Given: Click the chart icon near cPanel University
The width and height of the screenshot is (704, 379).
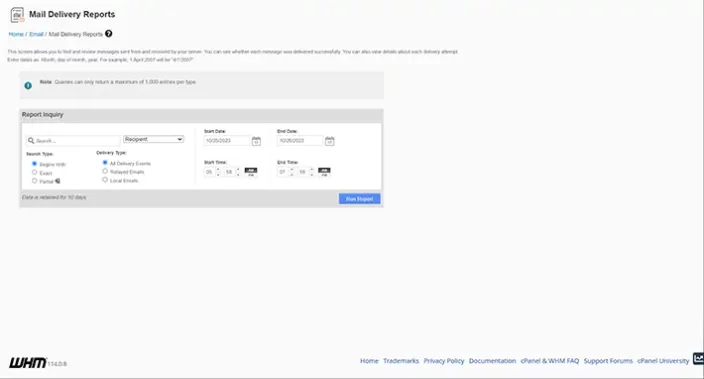Looking at the screenshot, I should pos(698,358).
